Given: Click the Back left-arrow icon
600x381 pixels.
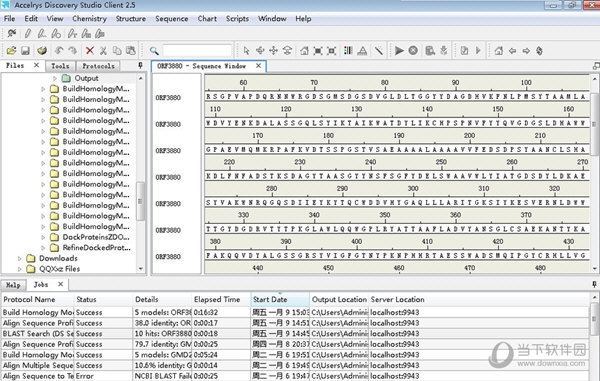Looking at the screenshot, I should coord(512,50).
